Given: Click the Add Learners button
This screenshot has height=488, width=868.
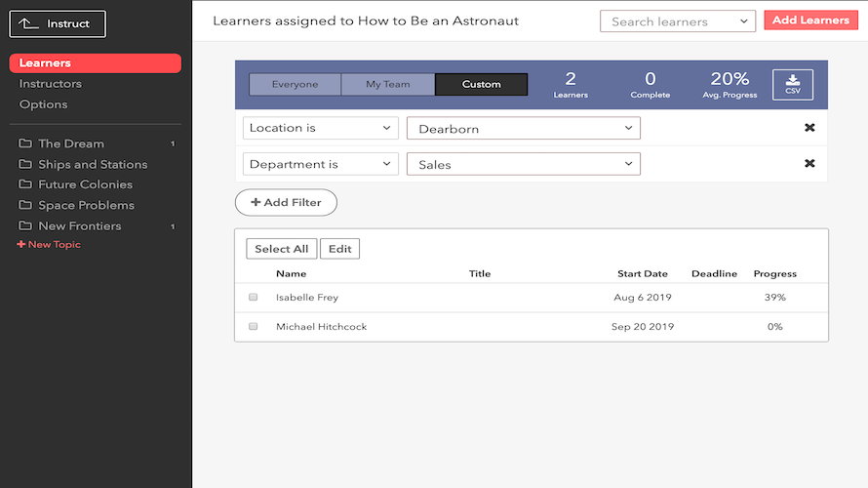Looking at the screenshot, I should click(810, 20).
